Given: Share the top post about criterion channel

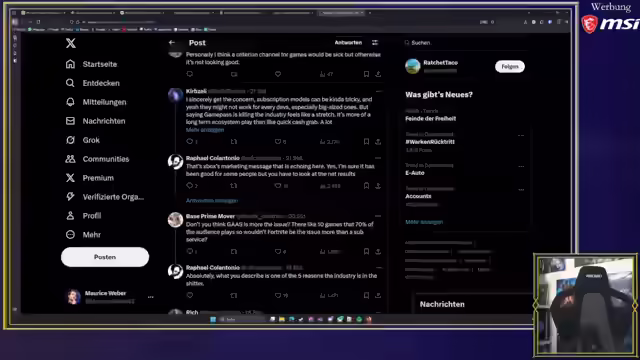Looking at the screenshot, I should coord(378,74).
